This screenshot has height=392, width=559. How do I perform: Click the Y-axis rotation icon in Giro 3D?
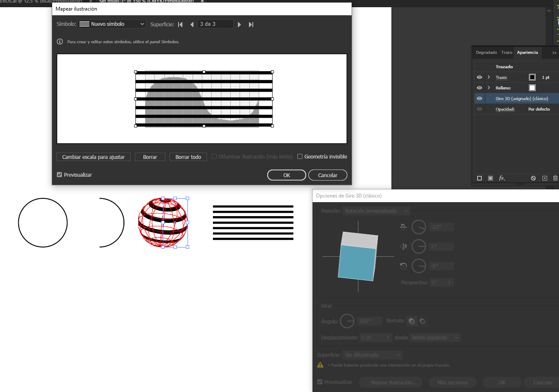403,247
